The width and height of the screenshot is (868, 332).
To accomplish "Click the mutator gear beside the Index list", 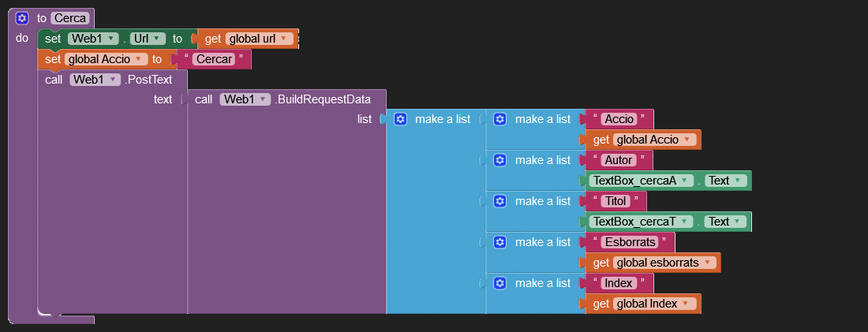I will [x=499, y=283].
